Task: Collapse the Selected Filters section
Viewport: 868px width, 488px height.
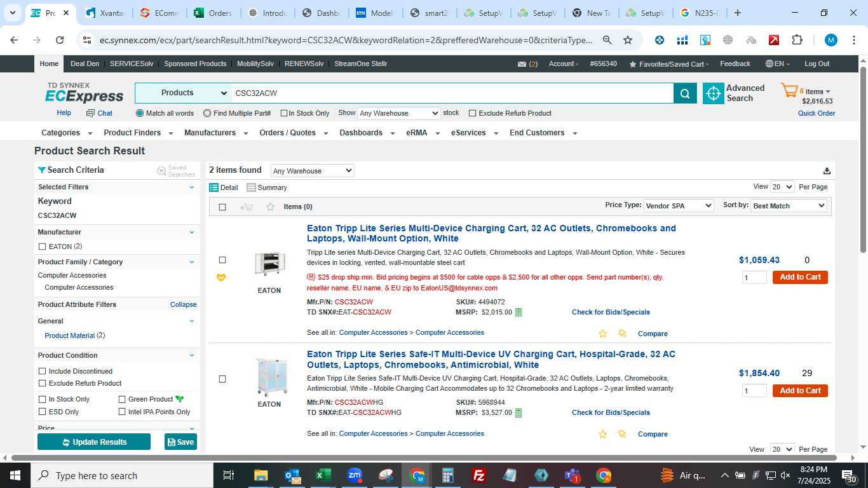Action: 192,187
